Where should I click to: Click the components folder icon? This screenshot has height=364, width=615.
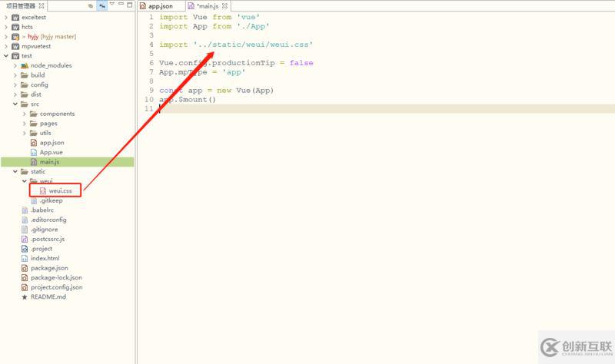[x=34, y=114]
